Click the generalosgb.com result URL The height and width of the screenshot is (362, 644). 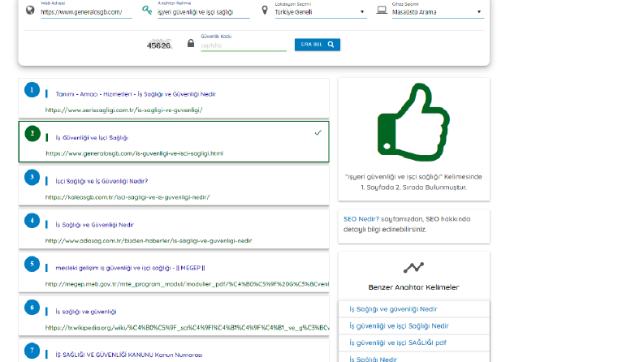coord(134,153)
